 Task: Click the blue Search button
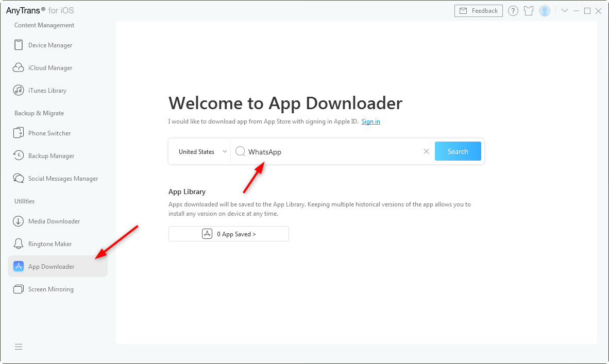pos(458,151)
